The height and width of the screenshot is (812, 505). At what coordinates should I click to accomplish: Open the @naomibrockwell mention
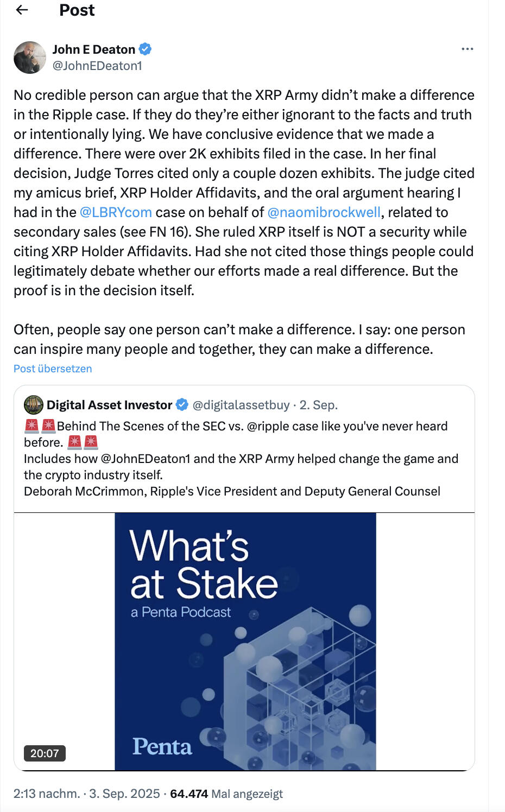pyautogui.click(x=324, y=212)
